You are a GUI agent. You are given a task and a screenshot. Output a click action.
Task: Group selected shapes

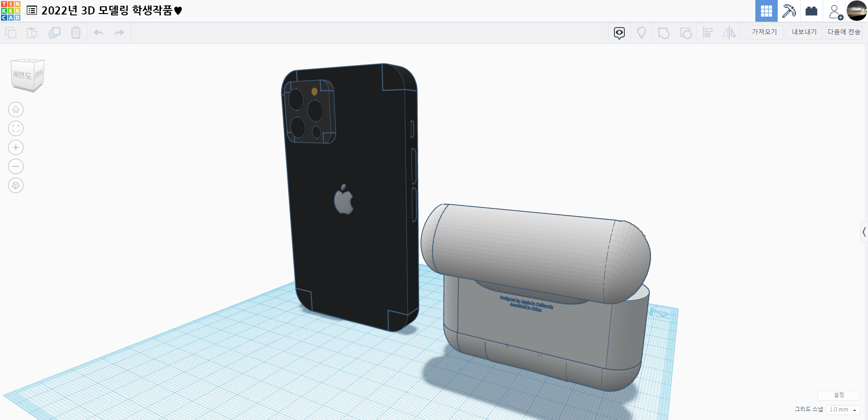[664, 33]
